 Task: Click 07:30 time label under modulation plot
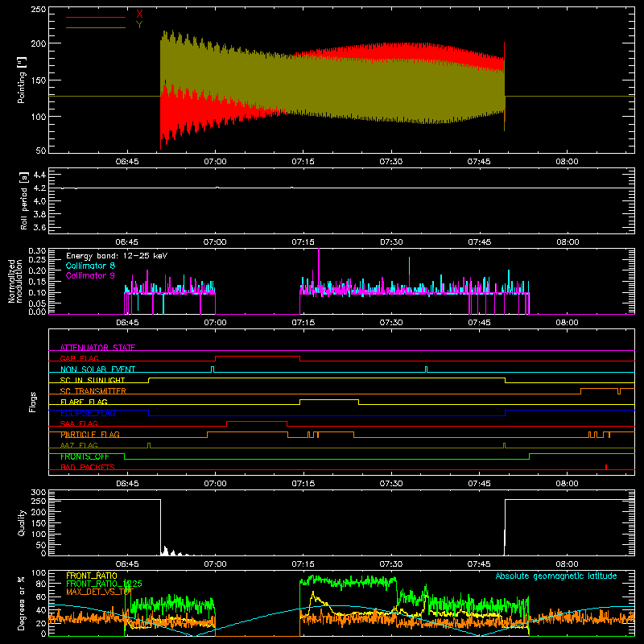(391, 323)
